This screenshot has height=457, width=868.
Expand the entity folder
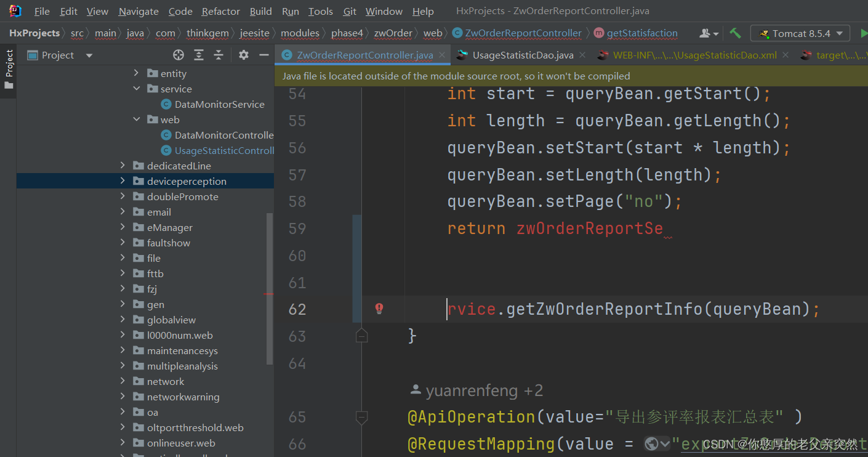click(x=137, y=73)
